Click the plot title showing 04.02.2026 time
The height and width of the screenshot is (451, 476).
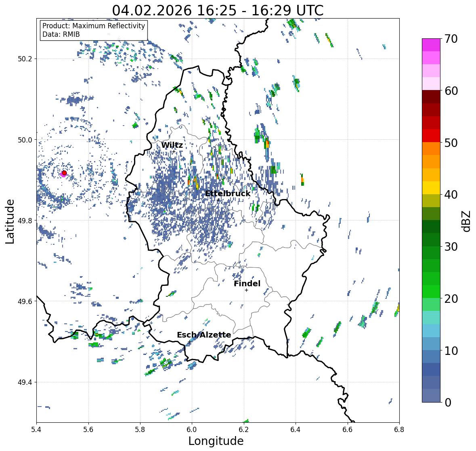click(x=218, y=10)
